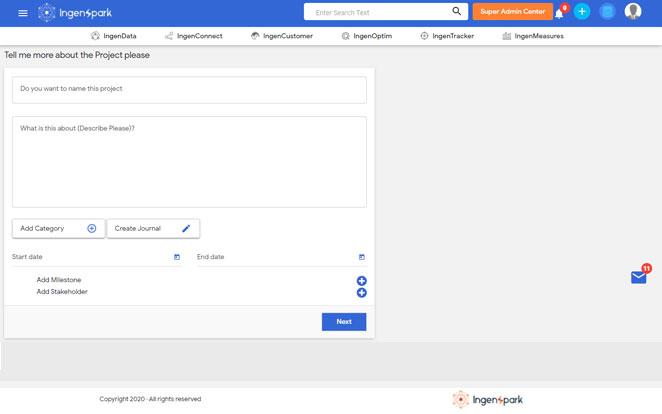662x414 pixels.
Task: Open the notifications bell
Action: pyautogui.click(x=559, y=14)
